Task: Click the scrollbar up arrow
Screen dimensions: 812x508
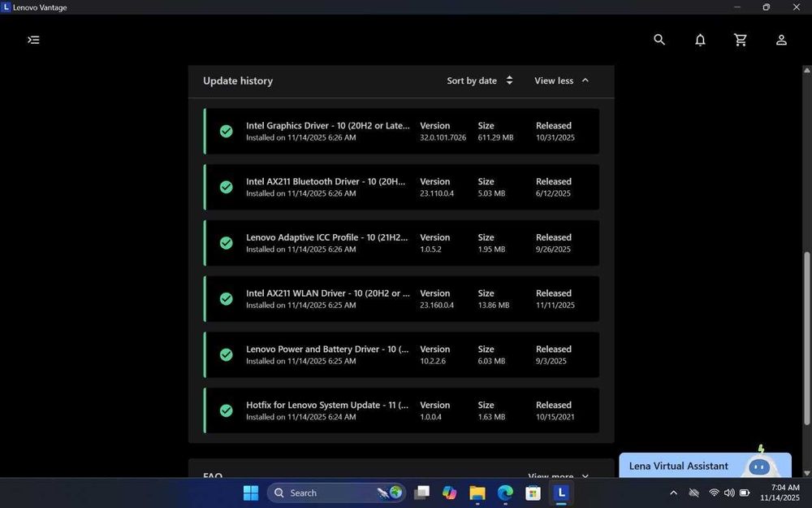Action: (x=807, y=70)
